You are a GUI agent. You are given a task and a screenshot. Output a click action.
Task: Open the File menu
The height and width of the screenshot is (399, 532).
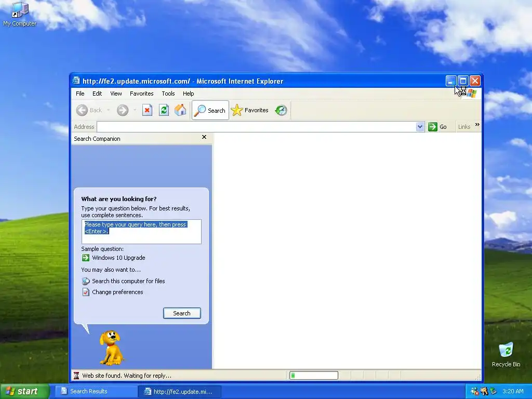click(x=80, y=94)
